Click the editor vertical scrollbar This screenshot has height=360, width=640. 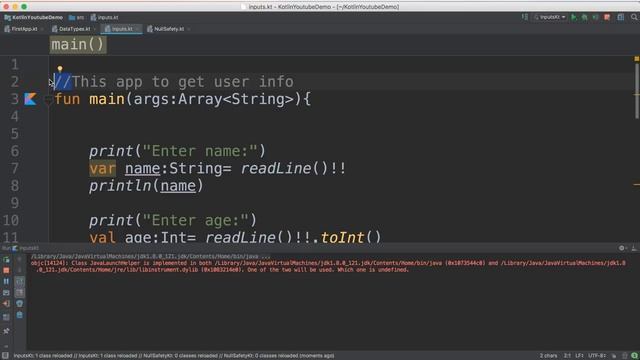pos(637,90)
